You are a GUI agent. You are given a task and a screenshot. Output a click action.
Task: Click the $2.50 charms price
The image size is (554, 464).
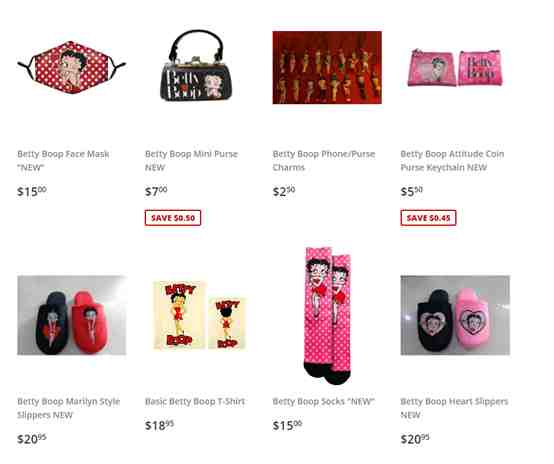pyautogui.click(x=284, y=191)
